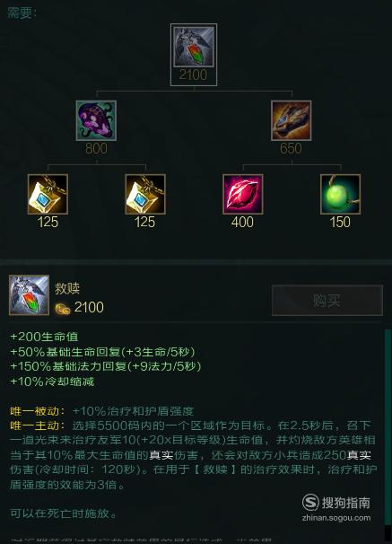The height and width of the screenshot is (544, 392).
Task: Click the 需要 requires label
Action: [x=22, y=13]
